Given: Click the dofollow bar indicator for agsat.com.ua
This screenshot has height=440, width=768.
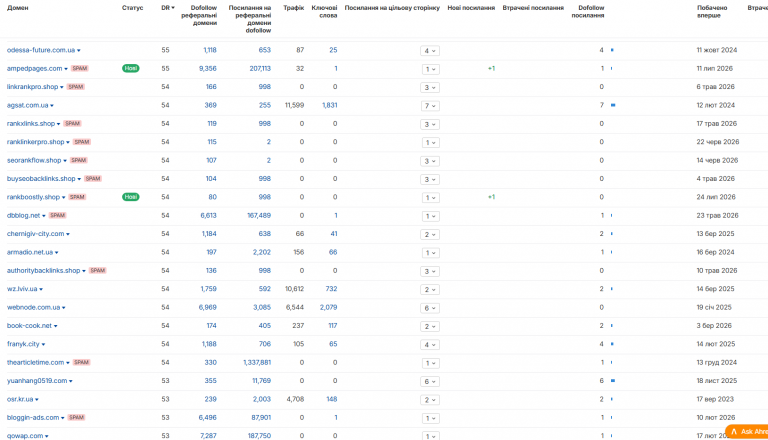Looking at the screenshot, I should click(613, 105).
